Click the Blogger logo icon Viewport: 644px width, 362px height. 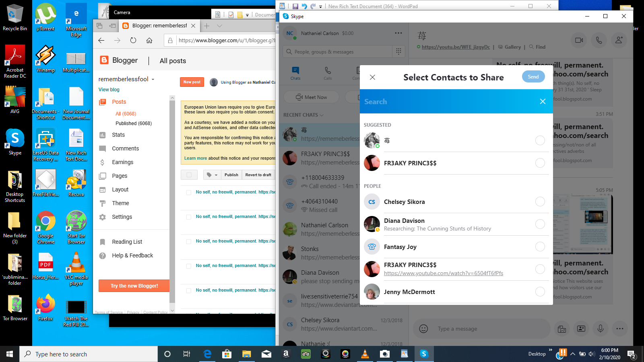pyautogui.click(x=104, y=60)
